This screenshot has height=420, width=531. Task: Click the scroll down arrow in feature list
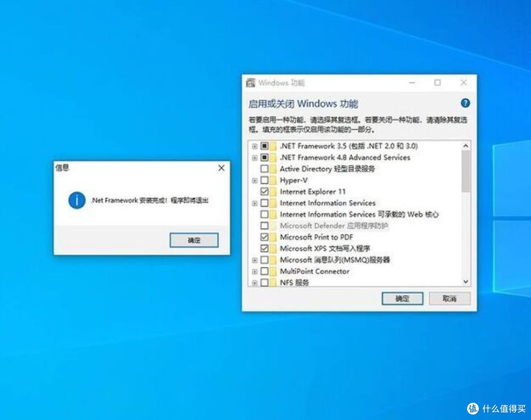pyautogui.click(x=466, y=282)
